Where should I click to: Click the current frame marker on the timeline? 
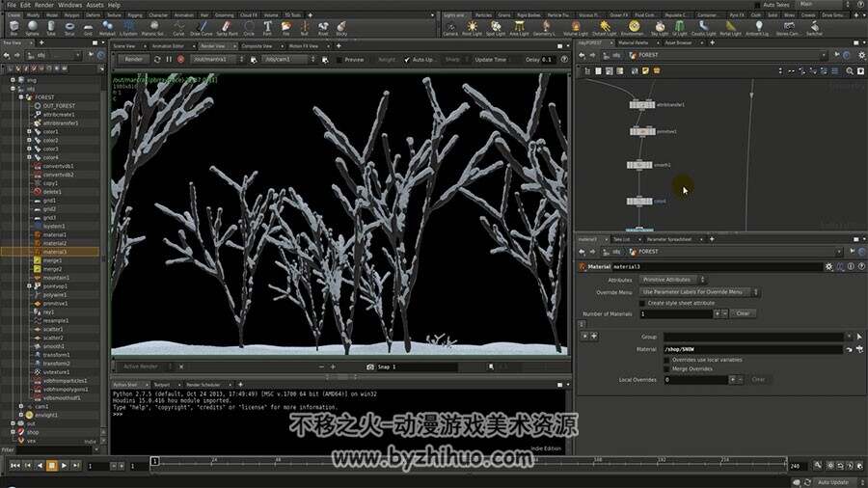[155, 461]
